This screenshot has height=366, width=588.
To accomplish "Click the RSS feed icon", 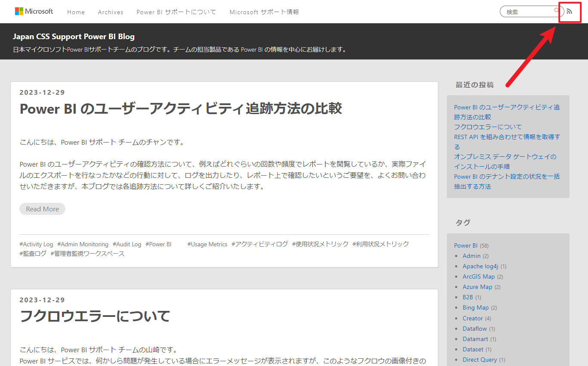I will point(569,12).
